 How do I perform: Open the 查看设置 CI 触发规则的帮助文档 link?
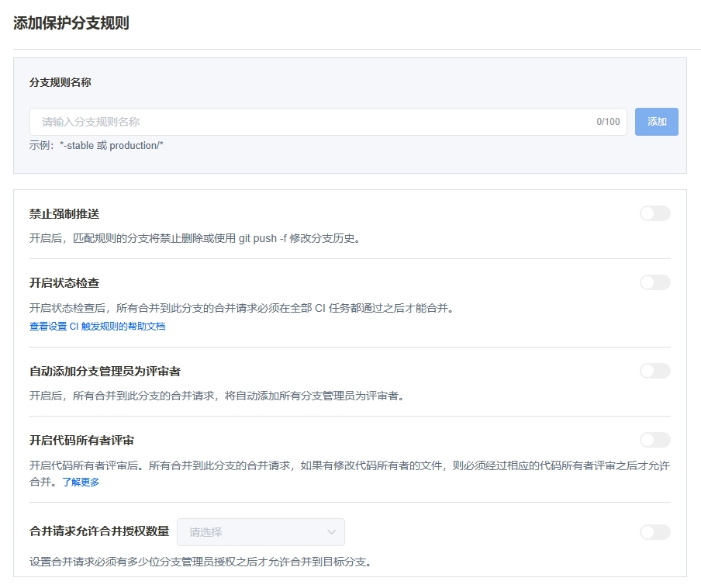pyautogui.click(x=98, y=327)
